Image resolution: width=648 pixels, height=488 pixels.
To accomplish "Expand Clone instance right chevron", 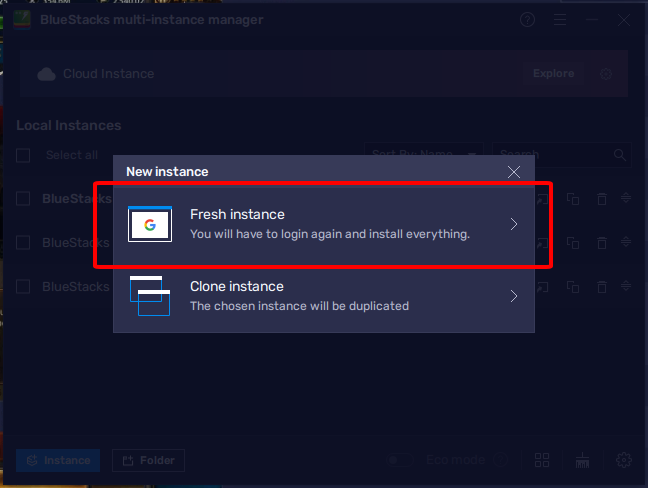I will pyautogui.click(x=514, y=296).
